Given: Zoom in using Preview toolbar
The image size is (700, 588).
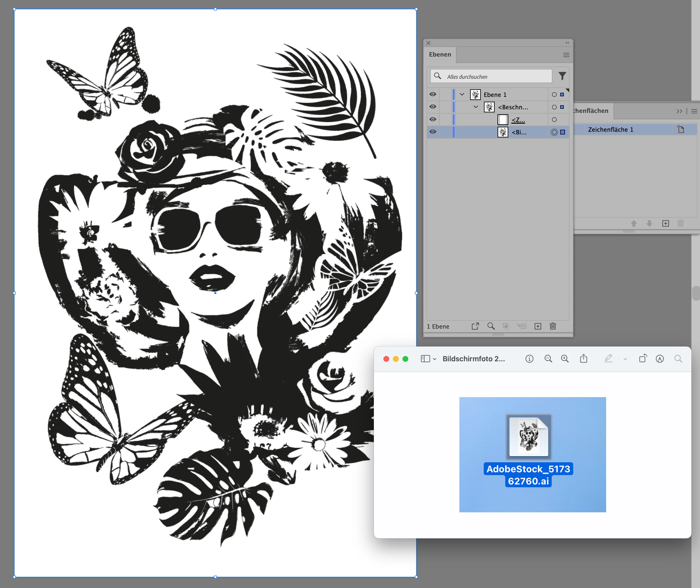Looking at the screenshot, I should [565, 359].
